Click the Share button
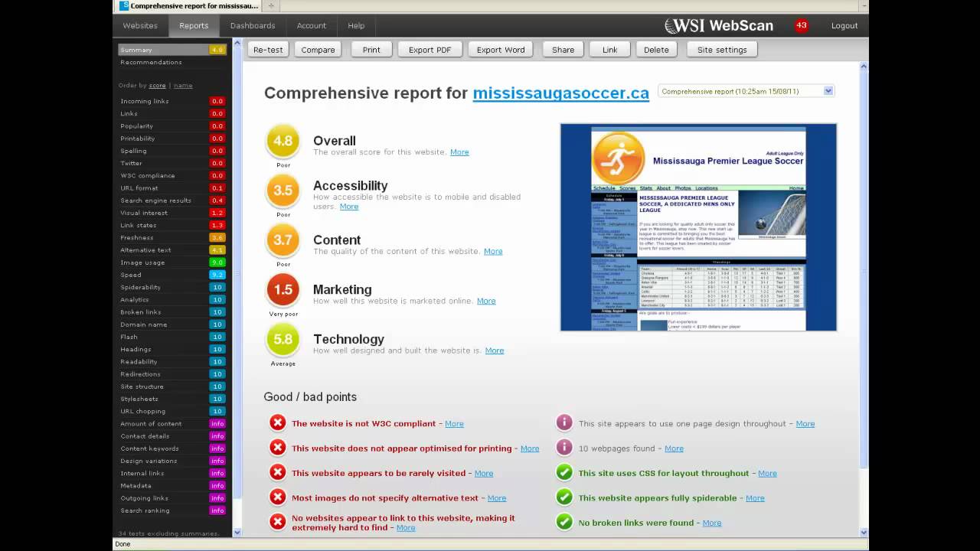Viewport: 980px width, 551px height. (563, 50)
